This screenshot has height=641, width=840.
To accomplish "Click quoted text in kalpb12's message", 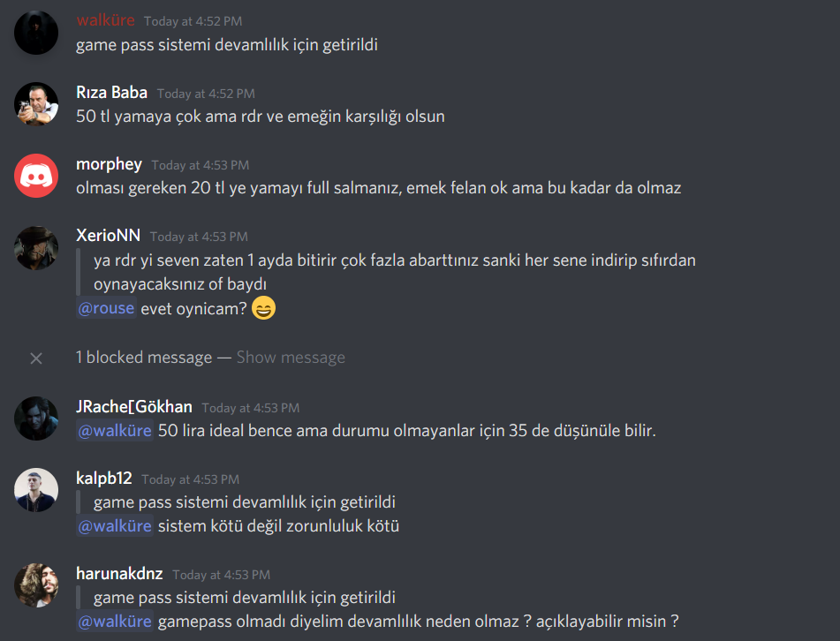I will click(x=245, y=502).
